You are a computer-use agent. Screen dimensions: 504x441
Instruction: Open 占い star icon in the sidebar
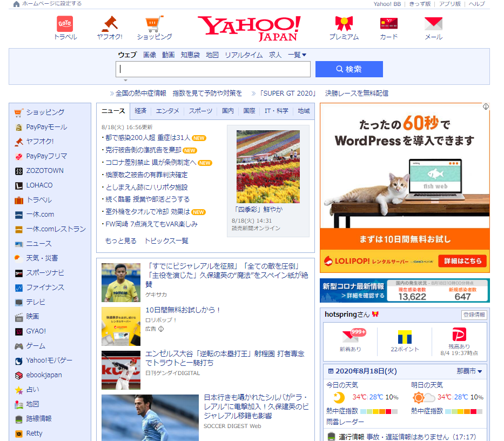pos(19,390)
